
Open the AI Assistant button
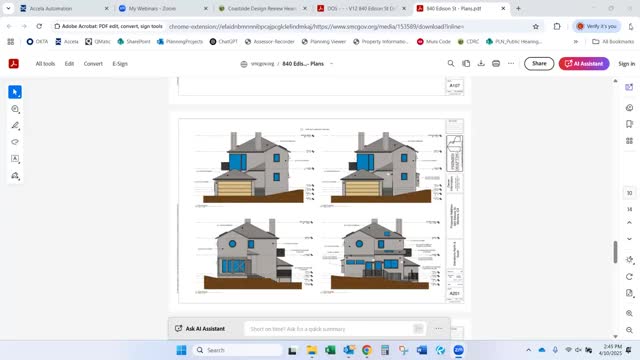(x=584, y=64)
